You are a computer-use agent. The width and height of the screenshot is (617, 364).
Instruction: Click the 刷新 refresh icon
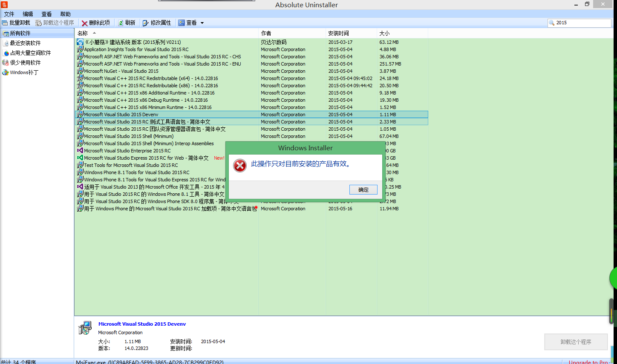121,23
